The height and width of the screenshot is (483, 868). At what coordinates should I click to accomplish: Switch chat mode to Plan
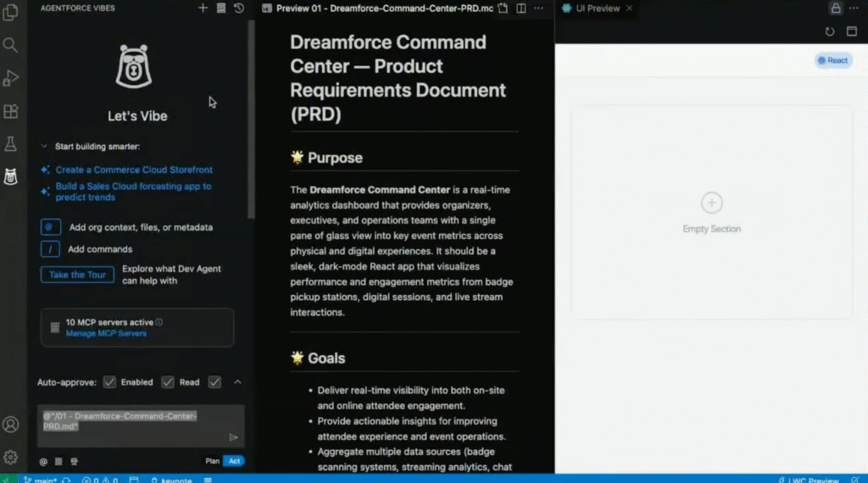pyautogui.click(x=212, y=461)
